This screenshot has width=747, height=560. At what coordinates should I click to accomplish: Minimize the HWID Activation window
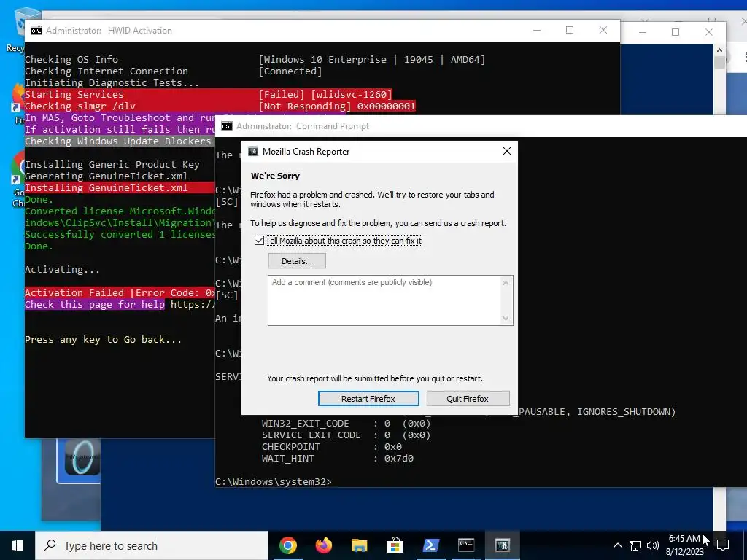[537, 30]
